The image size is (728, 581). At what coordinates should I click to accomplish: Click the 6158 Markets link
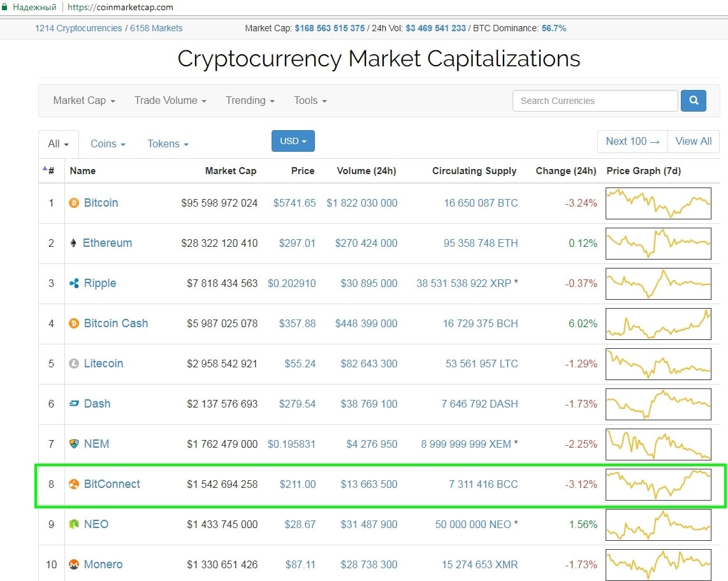point(156,28)
